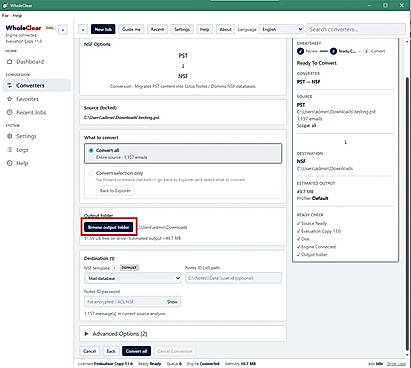Open Recent Jobs clock icon
The image size is (411, 368).
tap(10, 113)
